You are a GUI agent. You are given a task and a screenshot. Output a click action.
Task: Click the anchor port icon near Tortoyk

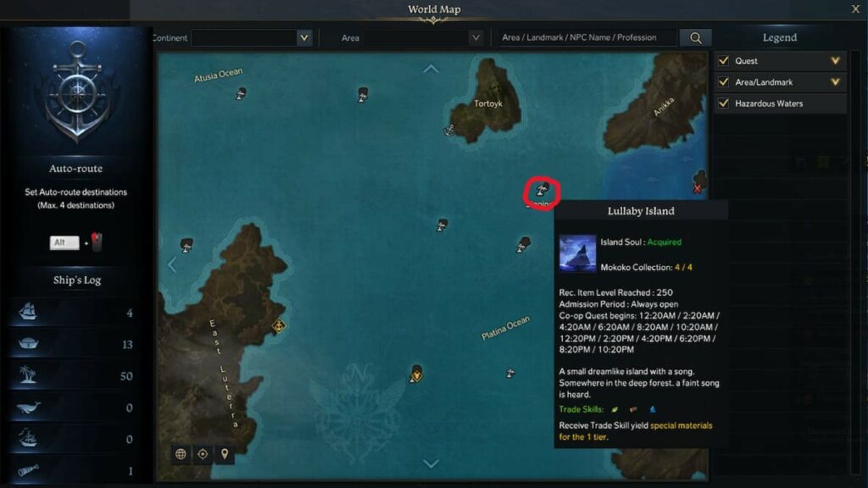coord(449,130)
